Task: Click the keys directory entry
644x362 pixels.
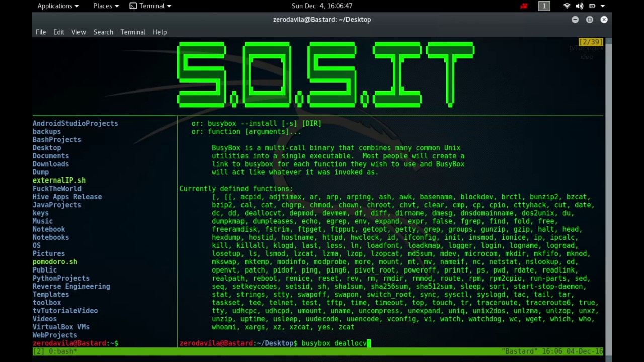Action: pos(41,213)
